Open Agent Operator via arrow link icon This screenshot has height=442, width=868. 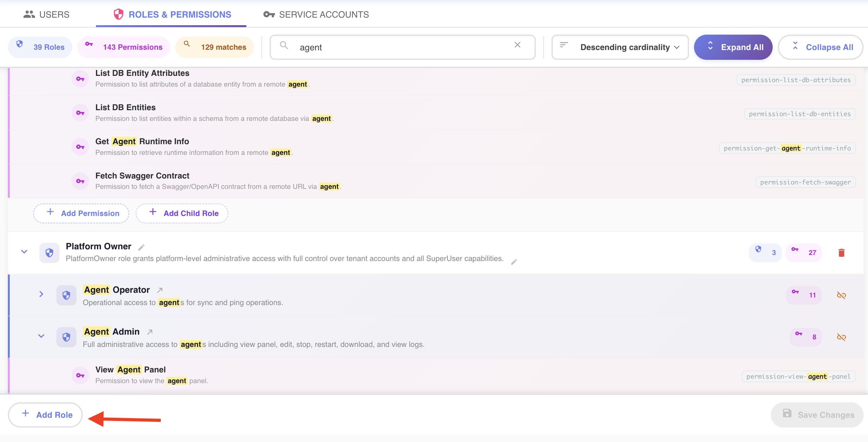pos(160,290)
